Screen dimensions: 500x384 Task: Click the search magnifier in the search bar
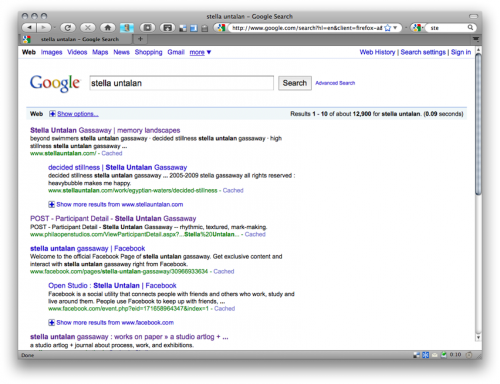(x=470, y=27)
